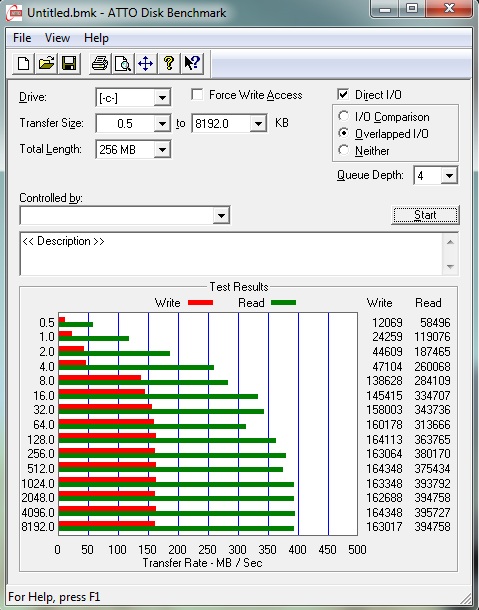The image size is (479, 610).
Task: Click the 1024.0 row label in chart
Action: tap(38, 484)
